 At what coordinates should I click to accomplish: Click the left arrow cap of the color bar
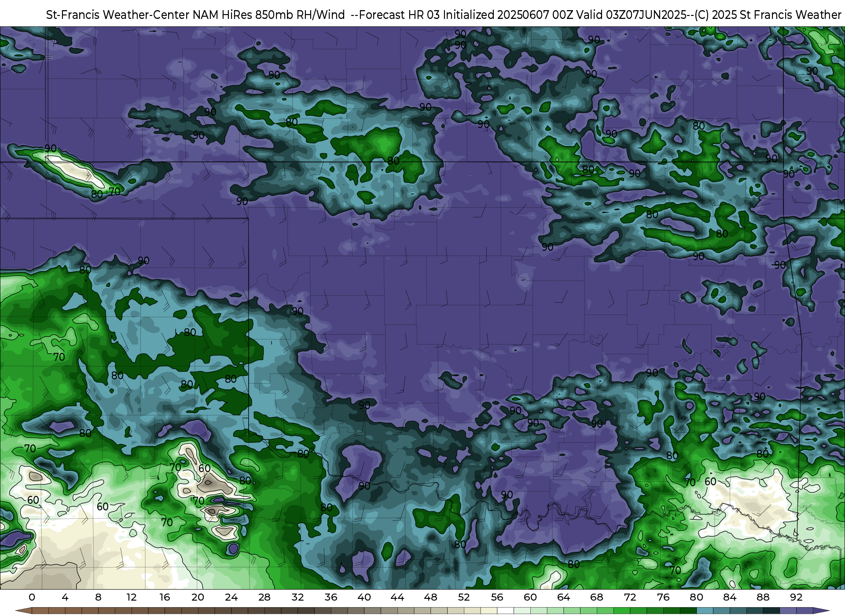click(x=24, y=611)
